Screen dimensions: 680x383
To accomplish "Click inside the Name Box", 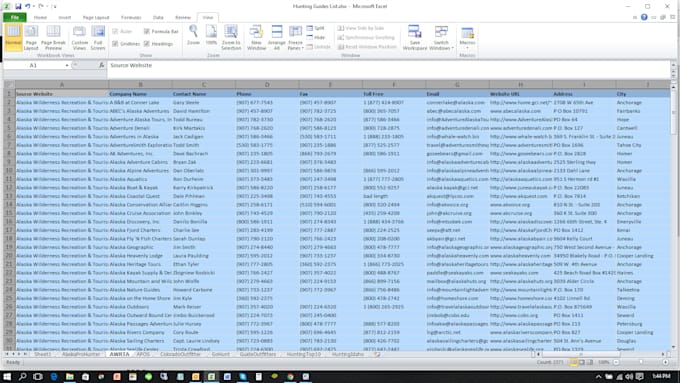I will tap(33, 65).
